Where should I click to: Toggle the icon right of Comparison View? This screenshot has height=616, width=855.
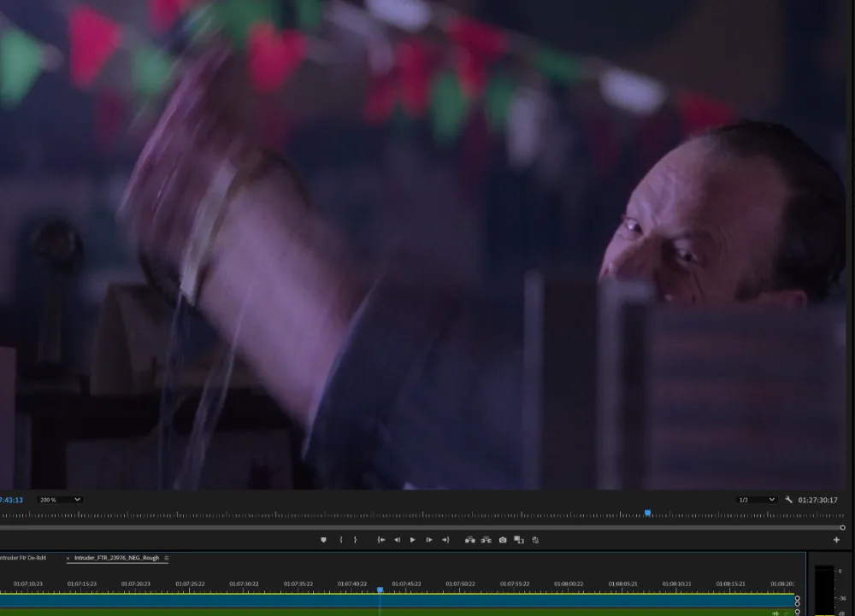click(x=535, y=540)
